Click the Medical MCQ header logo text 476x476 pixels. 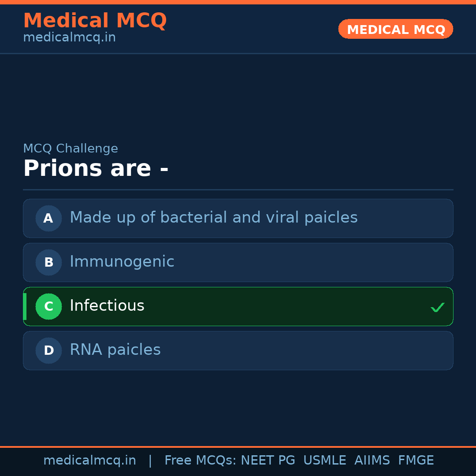(95, 20)
